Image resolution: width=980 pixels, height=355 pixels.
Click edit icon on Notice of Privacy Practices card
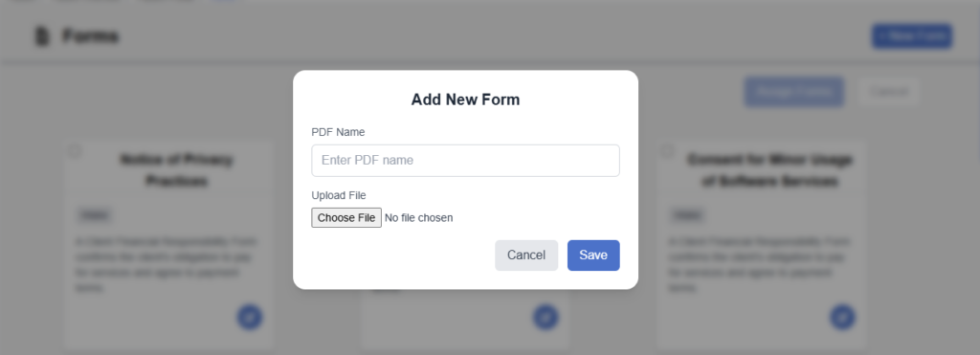(x=250, y=317)
